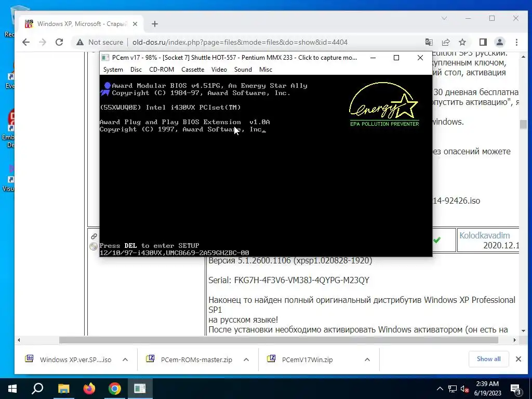Select the Windows XP browser tab

pyautogui.click(x=82, y=24)
